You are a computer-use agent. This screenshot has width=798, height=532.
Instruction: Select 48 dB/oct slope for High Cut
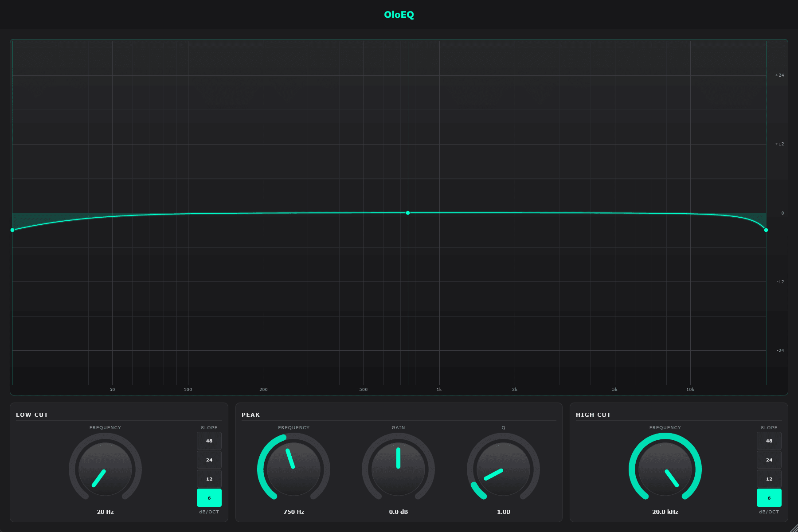point(769,441)
